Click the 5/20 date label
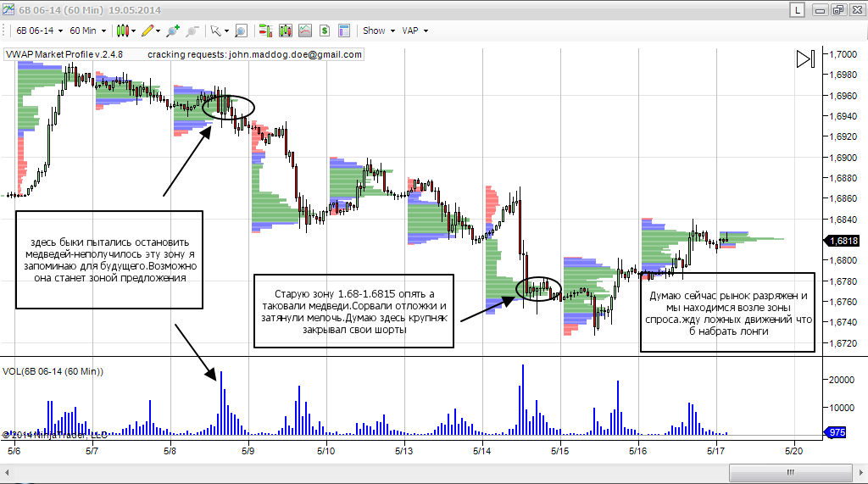Viewport: 868px width, 484px height. point(793,451)
